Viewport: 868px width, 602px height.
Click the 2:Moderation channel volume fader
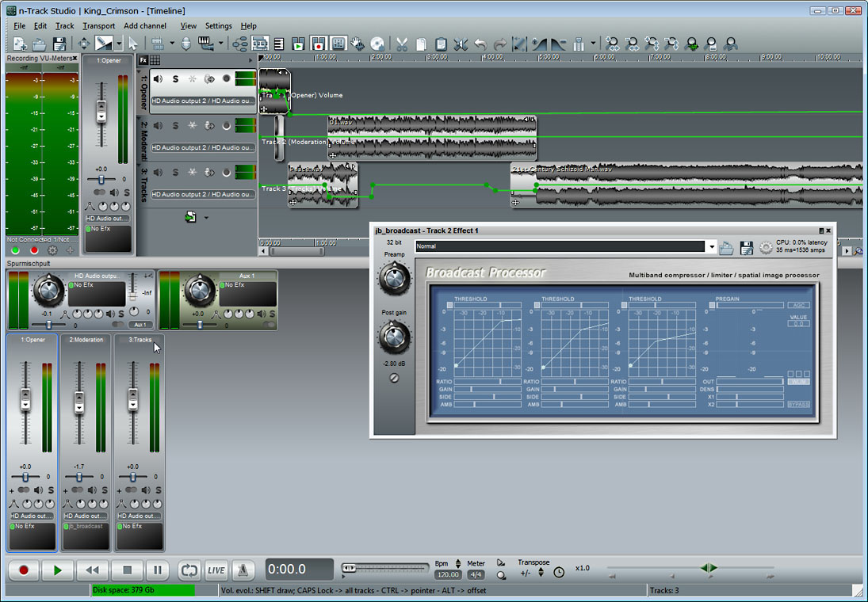pyautogui.click(x=79, y=402)
